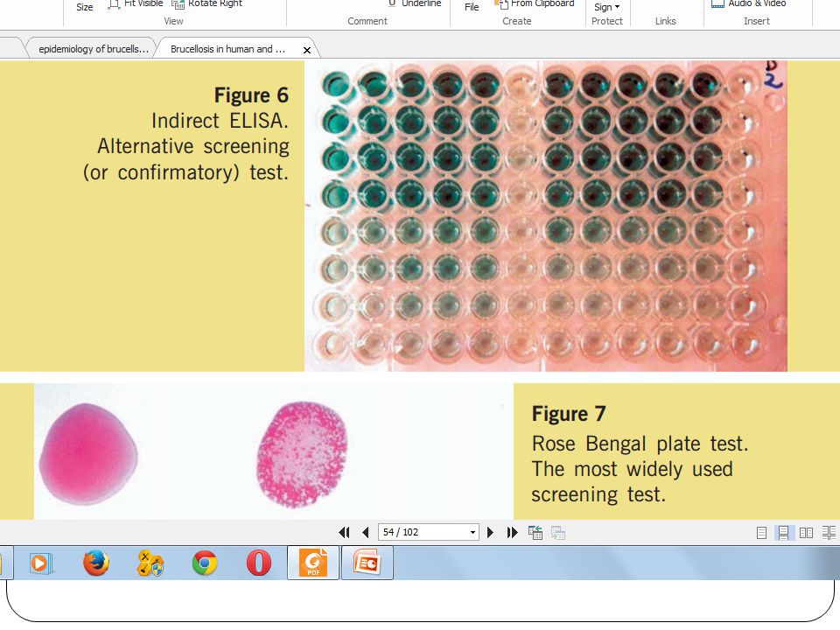Open Opera browser from the taskbar
840x630 pixels.
click(259, 563)
